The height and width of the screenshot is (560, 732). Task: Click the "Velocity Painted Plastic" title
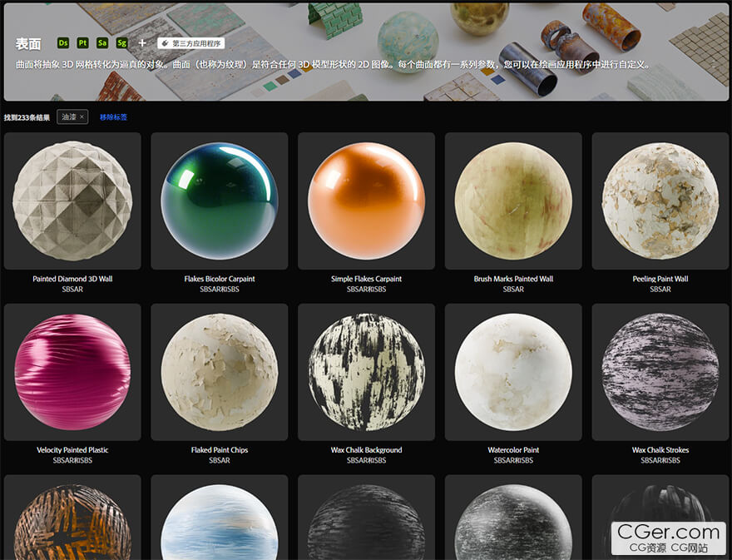tap(72, 450)
